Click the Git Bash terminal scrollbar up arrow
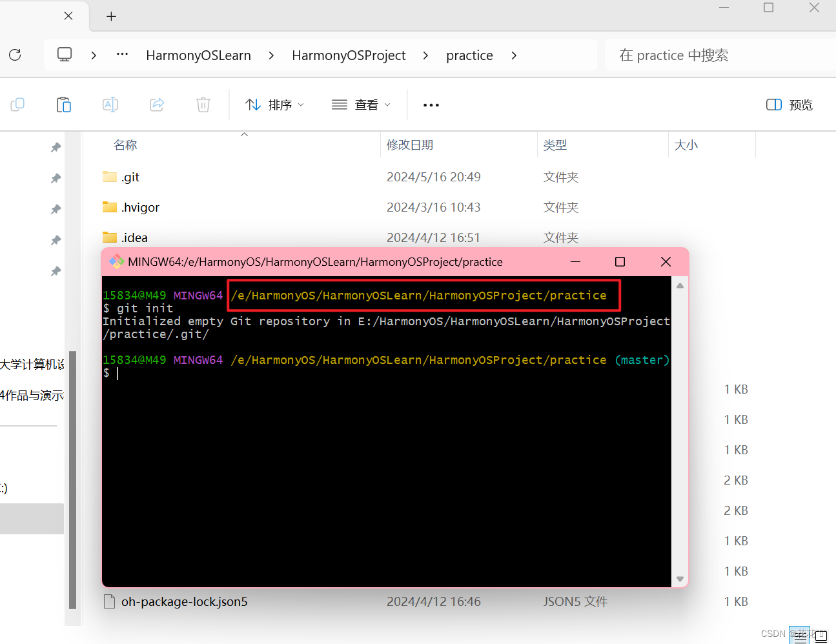The width and height of the screenshot is (836, 644). [x=680, y=285]
